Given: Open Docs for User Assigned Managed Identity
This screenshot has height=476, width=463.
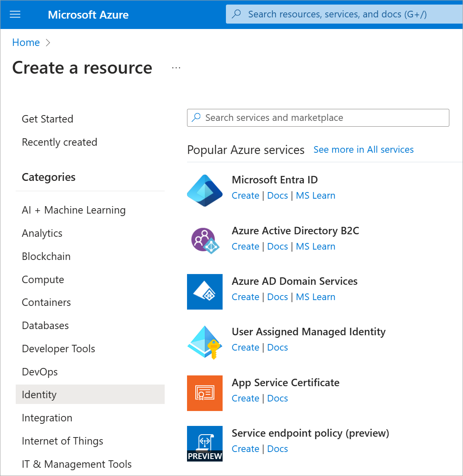Looking at the screenshot, I should tap(277, 347).
